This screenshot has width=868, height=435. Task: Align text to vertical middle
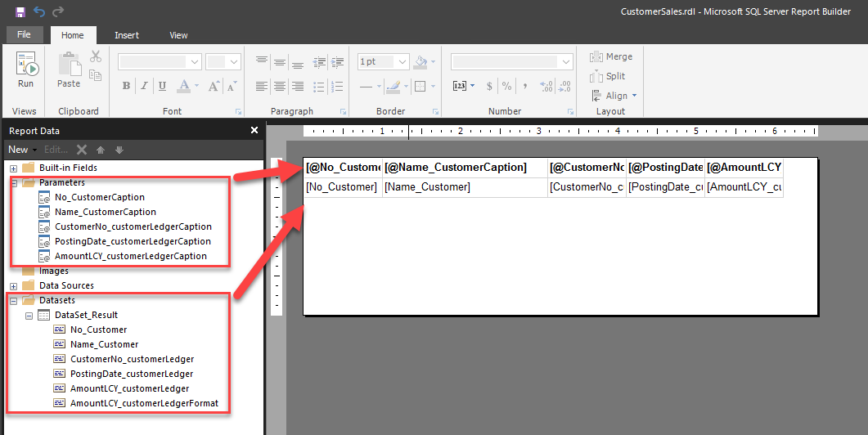280,61
